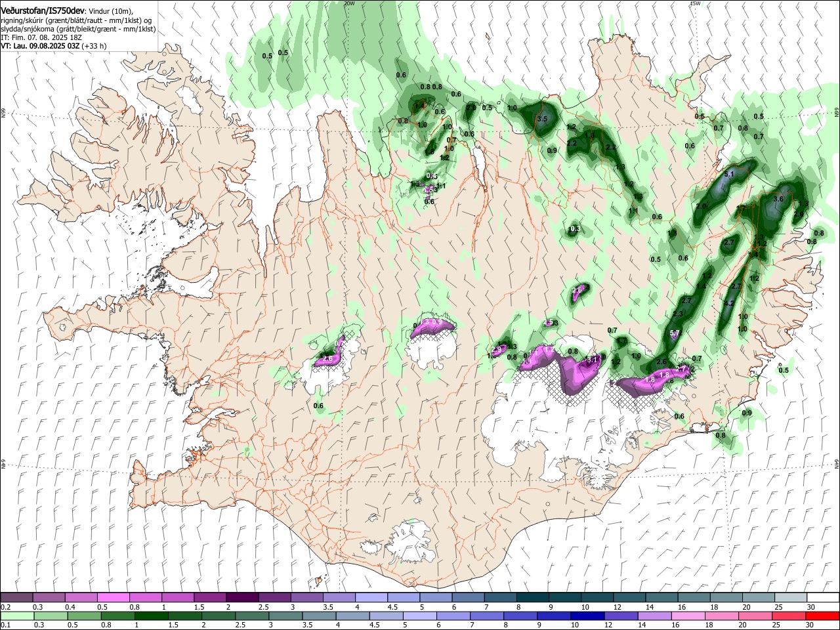Click the 0.1 label in the rain legend

click(5, 625)
